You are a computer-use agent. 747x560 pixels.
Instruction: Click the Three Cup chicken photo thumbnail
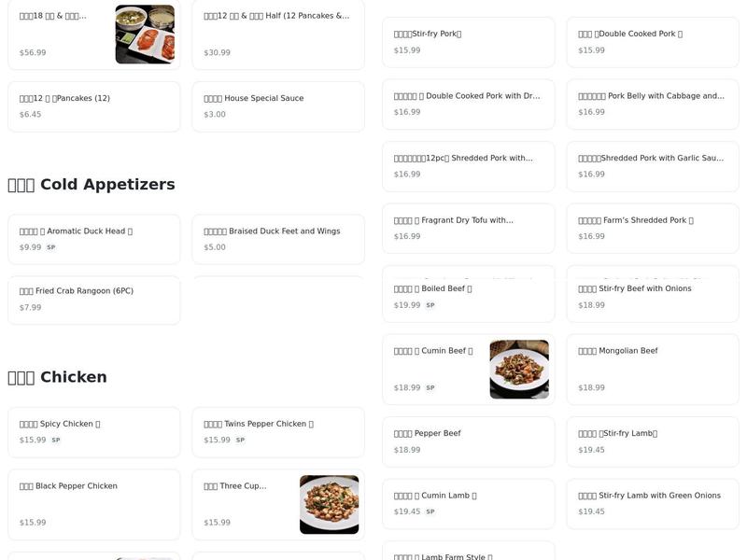331,504
